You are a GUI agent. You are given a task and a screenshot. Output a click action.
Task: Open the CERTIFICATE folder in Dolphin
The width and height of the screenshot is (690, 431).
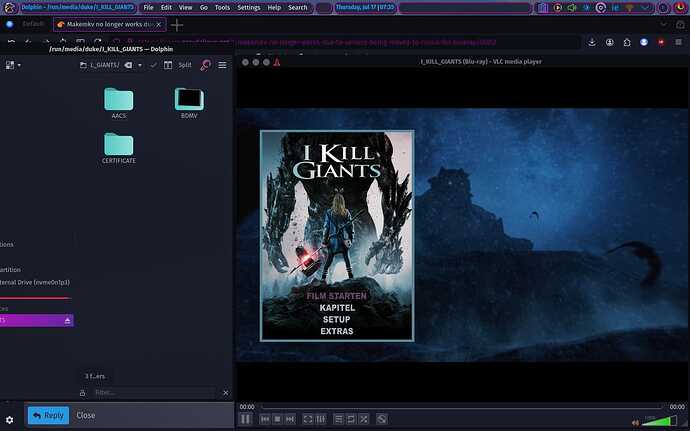coord(119,148)
